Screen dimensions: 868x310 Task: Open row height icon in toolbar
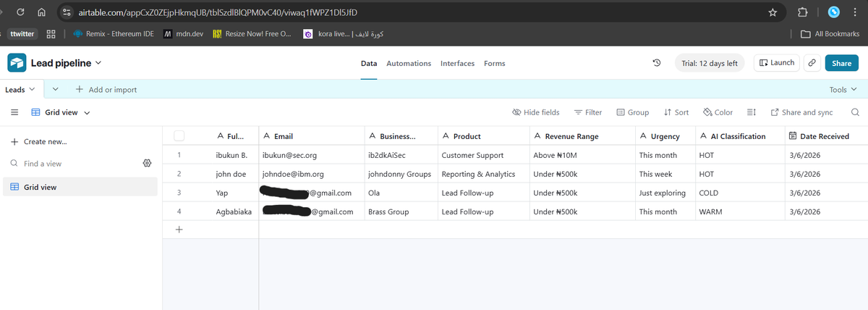pos(751,112)
